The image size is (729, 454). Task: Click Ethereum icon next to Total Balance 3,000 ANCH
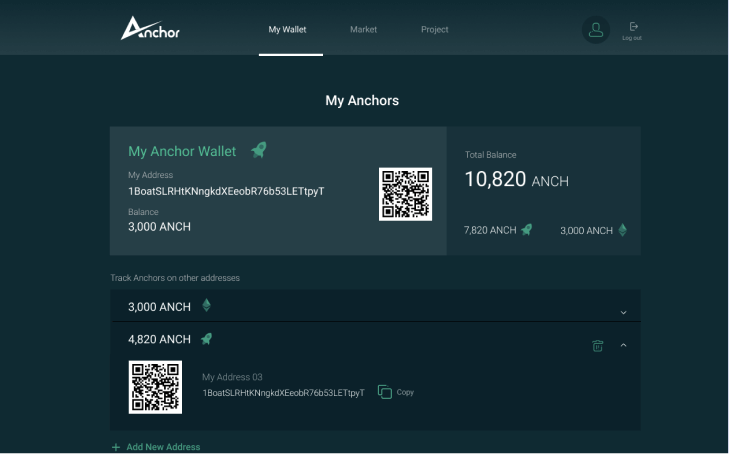click(x=623, y=230)
